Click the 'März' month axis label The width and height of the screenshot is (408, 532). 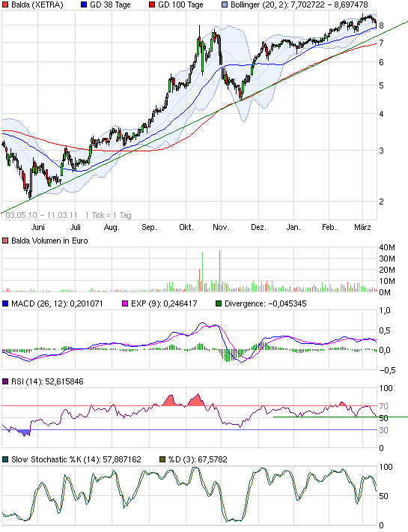[x=362, y=227]
